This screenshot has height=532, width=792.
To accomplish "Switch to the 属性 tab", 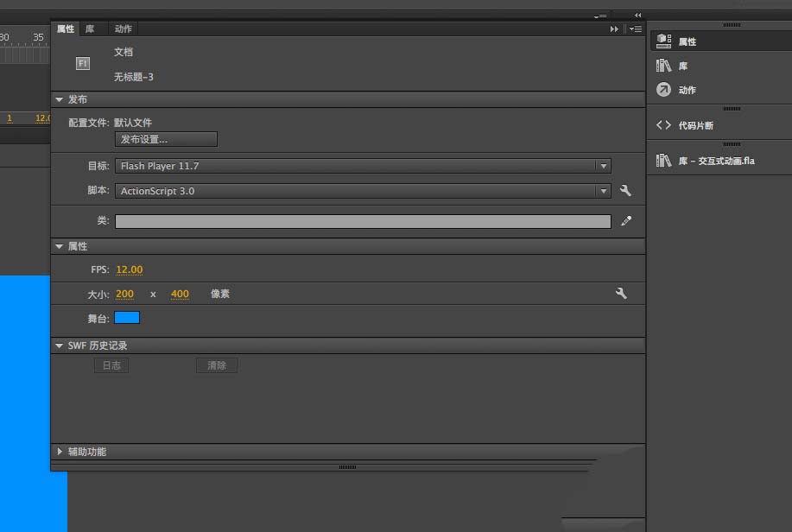I will point(65,28).
